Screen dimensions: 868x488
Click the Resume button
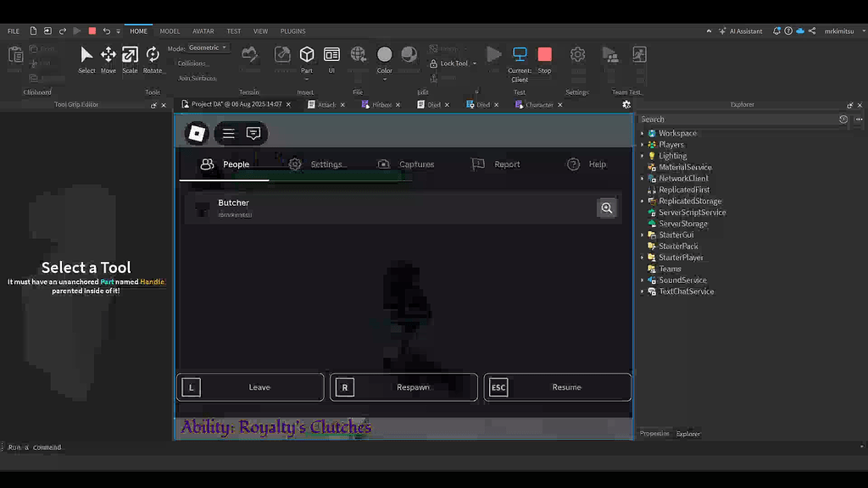557,387
